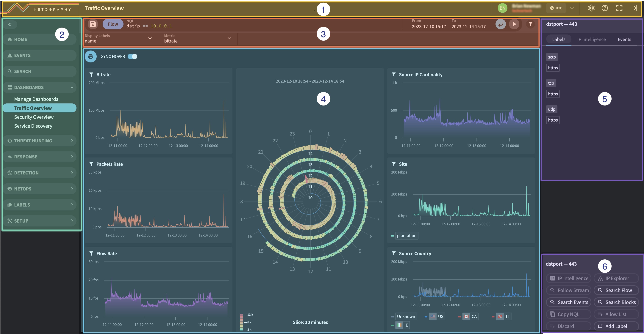Click the Search Flow button

(616, 290)
